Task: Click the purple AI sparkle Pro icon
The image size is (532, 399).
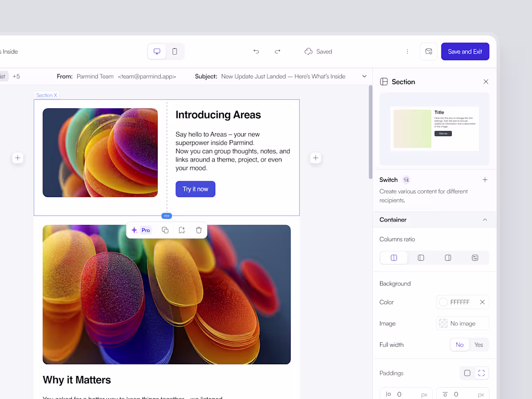Action: pos(135,230)
